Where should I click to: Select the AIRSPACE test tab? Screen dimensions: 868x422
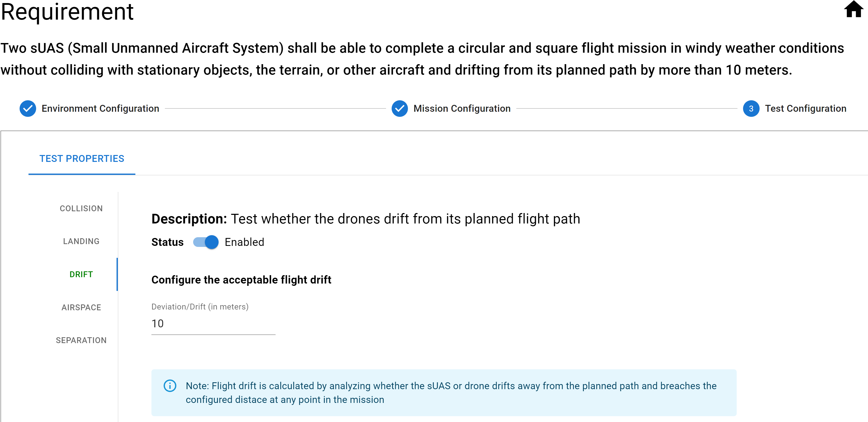pyautogui.click(x=81, y=307)
